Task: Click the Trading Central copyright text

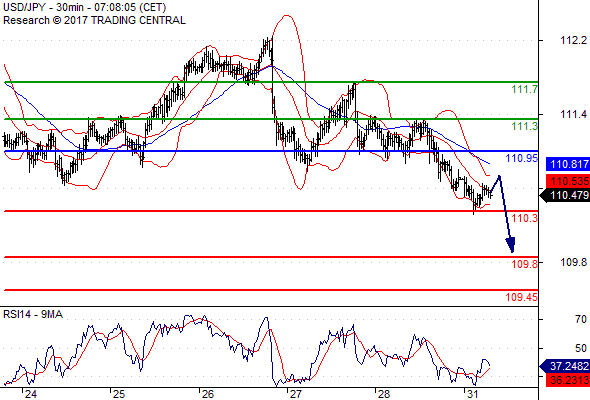Action: pos(94,20)
